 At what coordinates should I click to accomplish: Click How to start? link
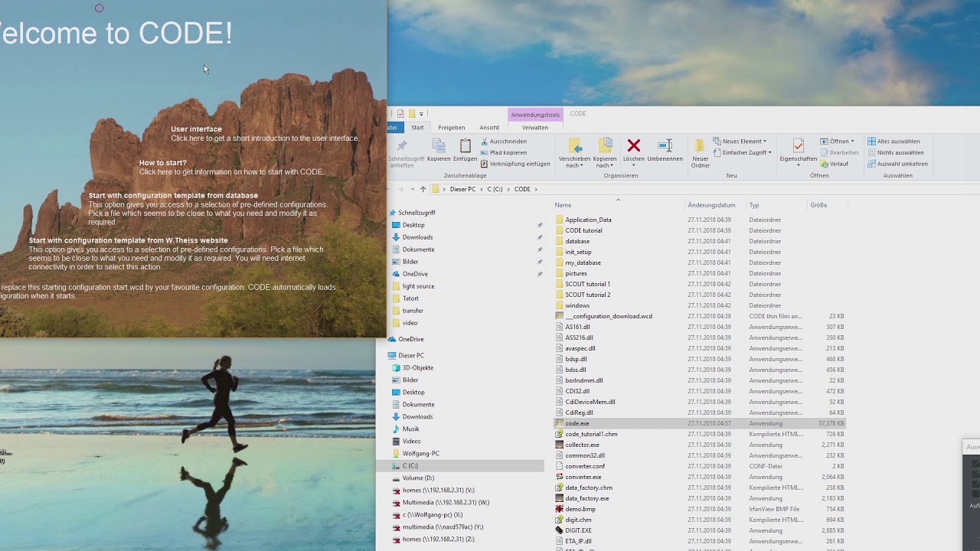point(162,163)
